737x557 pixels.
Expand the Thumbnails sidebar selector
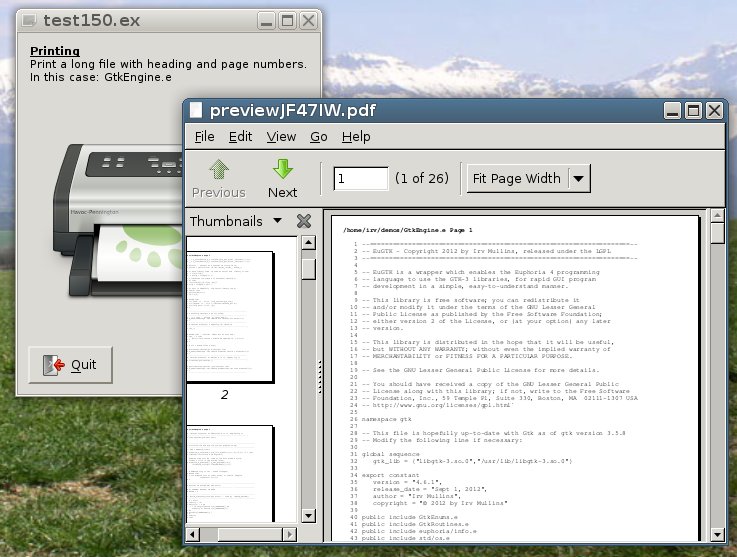pos(277,221)
